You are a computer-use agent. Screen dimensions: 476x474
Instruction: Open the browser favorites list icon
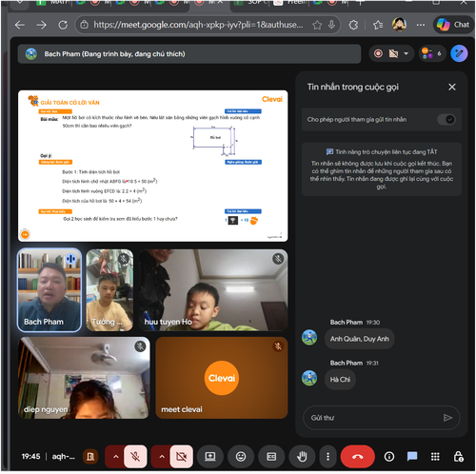378,25
